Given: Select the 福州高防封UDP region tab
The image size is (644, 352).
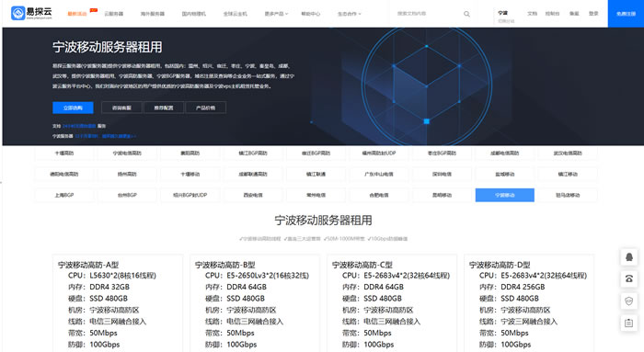Looking at the screenshot, I should (x=379, y=153).
